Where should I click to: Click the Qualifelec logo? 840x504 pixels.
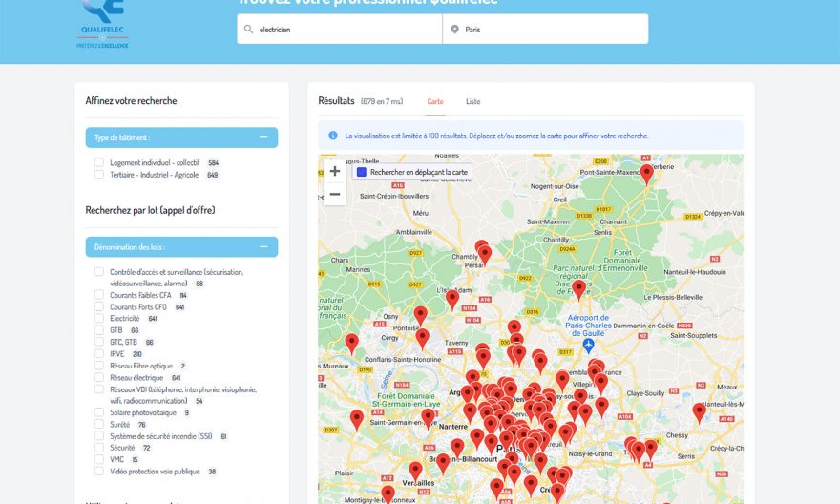tap(104, 24)
